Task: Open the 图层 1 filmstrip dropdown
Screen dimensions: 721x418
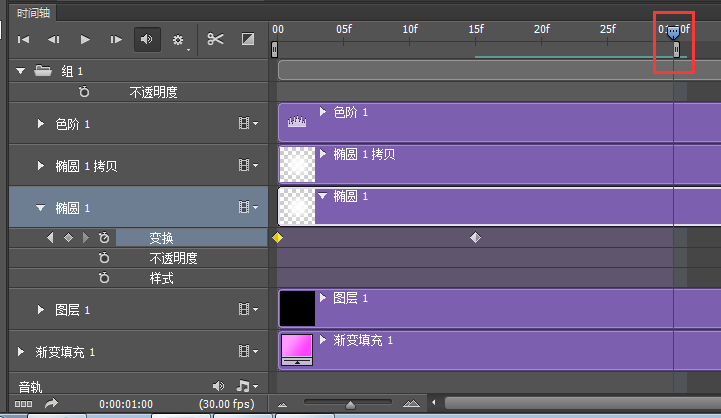Action: click(x=247, y=310)
